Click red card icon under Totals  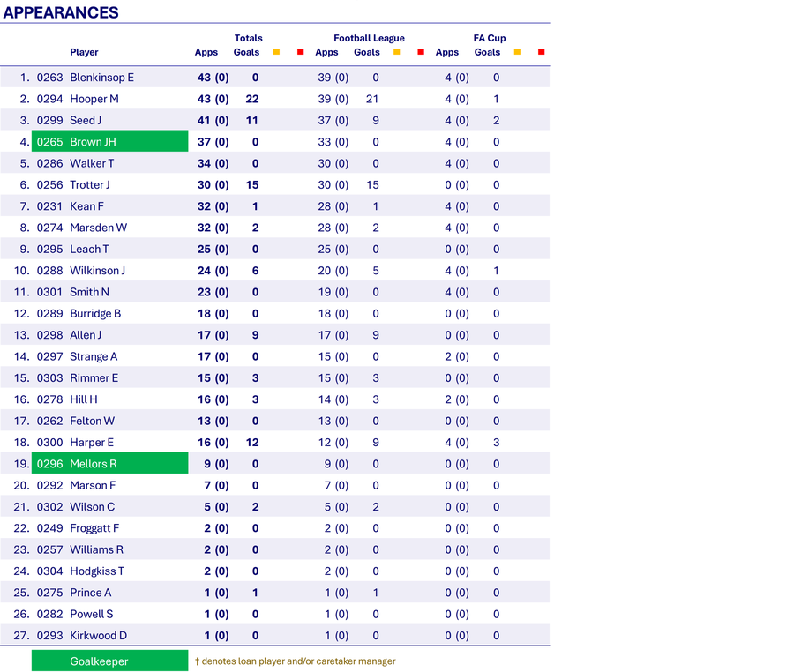(300, 52)
